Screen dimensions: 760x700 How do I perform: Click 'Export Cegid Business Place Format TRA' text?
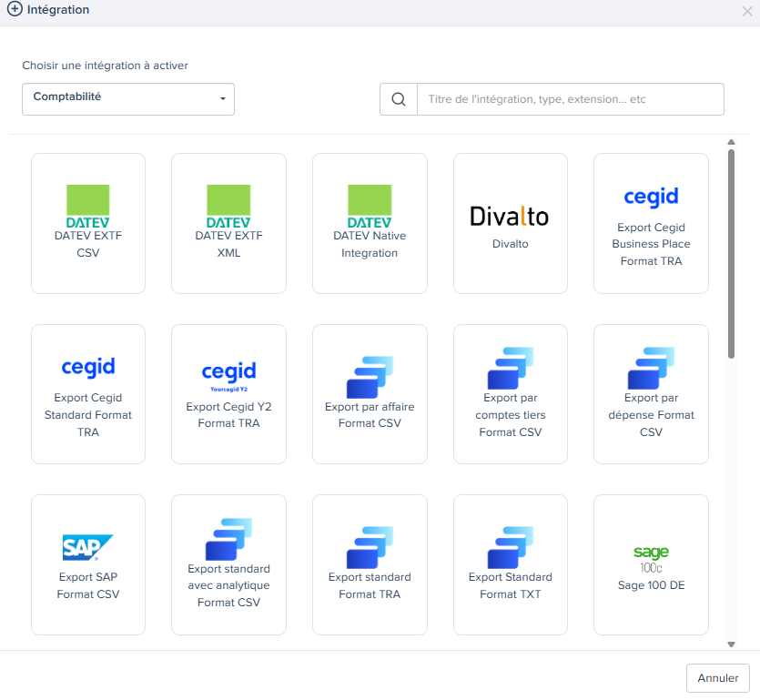tap(651, 244)
